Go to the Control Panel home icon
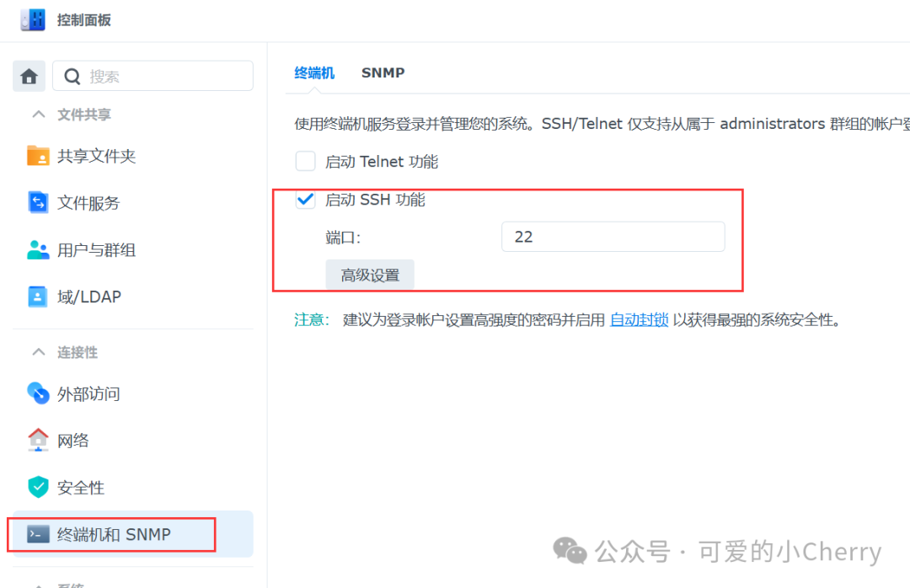Screen dimensions: 910x588 point(29,76)
